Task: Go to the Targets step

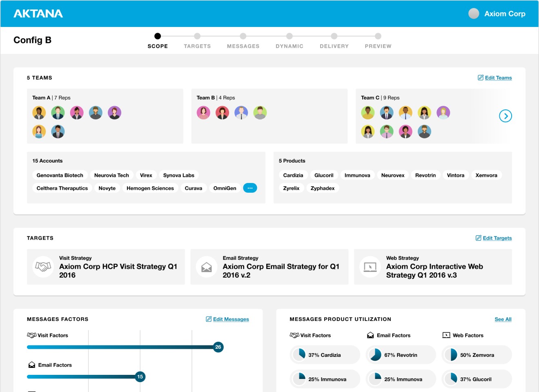Action: click(x=197, y=40)
